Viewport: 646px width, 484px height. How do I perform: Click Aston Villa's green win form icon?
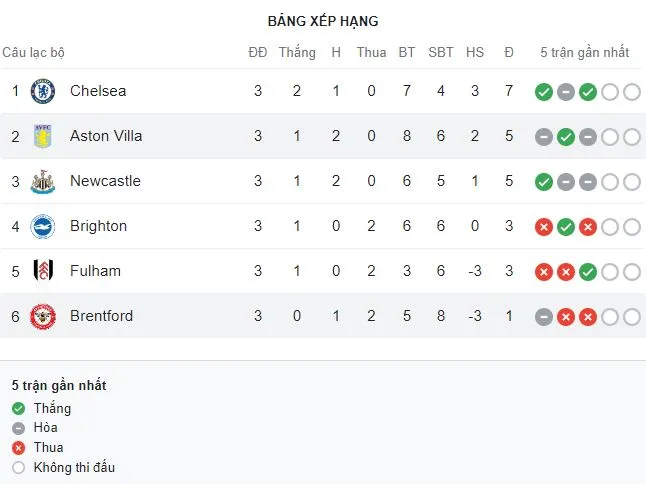[566, 137]
